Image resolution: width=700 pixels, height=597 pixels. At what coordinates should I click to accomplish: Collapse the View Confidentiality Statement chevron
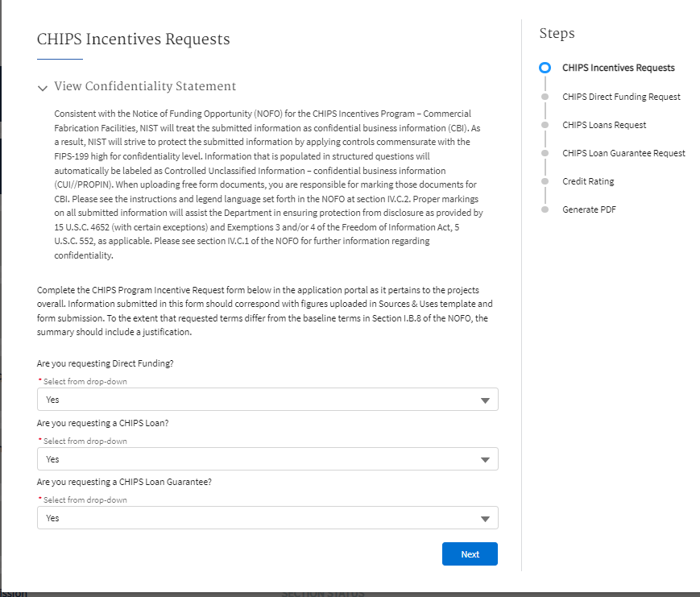pos(43,88)
